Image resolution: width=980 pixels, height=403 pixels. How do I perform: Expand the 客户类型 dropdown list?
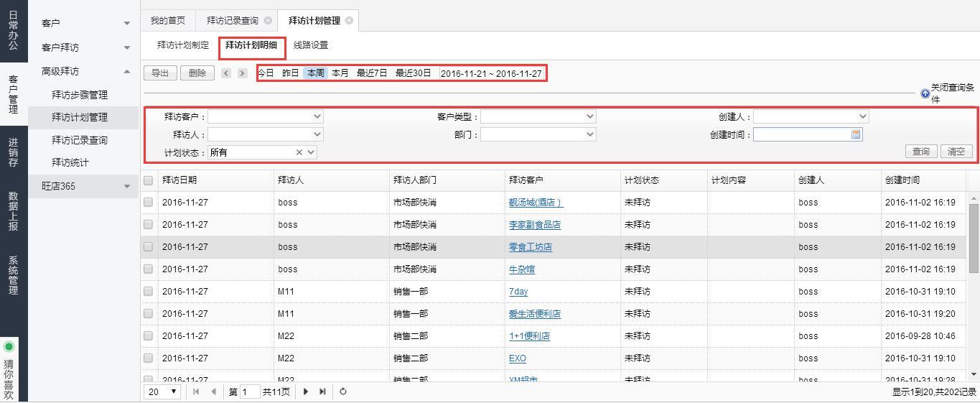[589, 116]
